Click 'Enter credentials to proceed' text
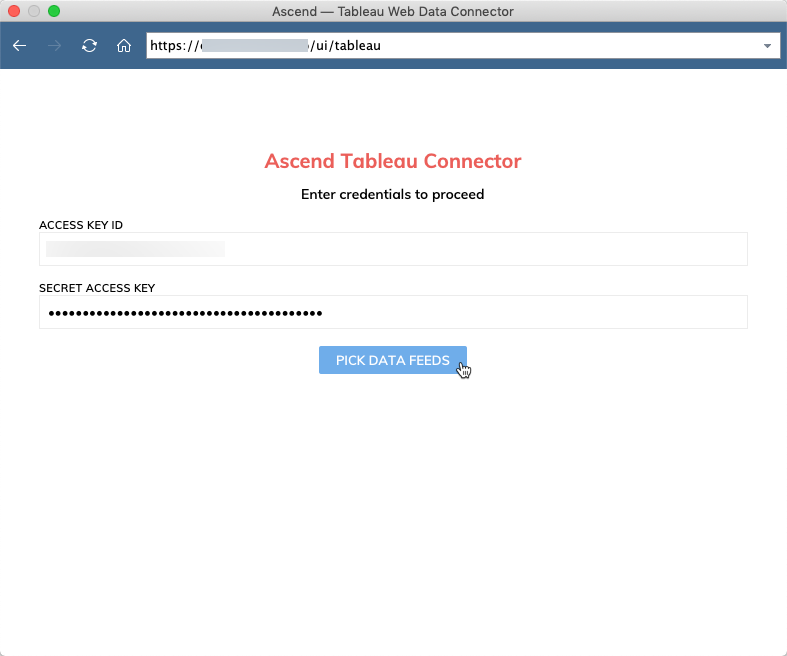 (x=392, y=194)
